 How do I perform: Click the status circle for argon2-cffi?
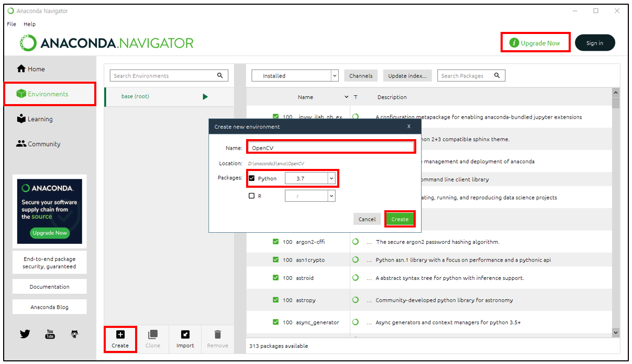tap(356, 242)
